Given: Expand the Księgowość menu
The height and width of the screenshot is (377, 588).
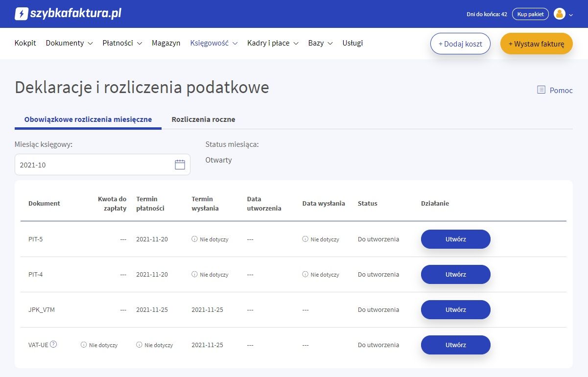Looking at the screenshot, I should point(214,43).
